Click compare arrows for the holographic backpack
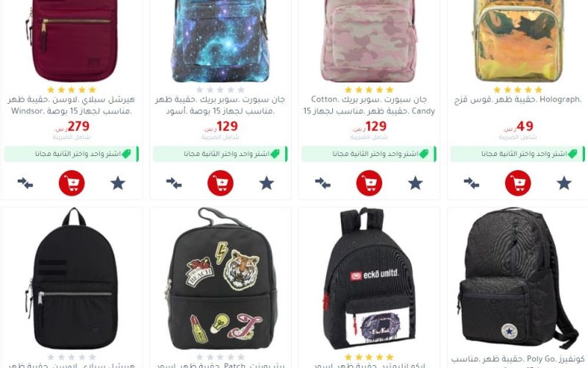588x368 pixels. tap(471, 183)
